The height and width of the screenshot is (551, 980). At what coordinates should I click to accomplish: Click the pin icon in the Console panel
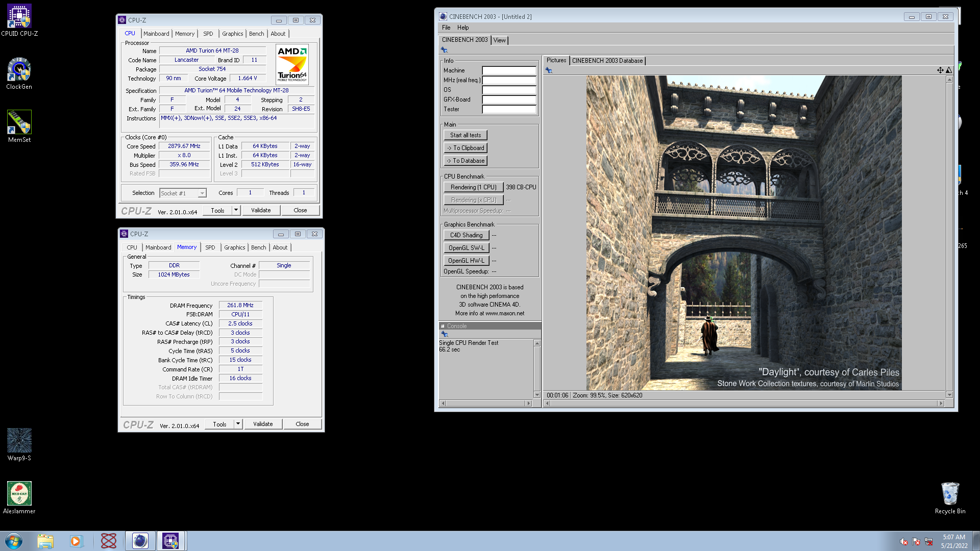tap(444, 334)
